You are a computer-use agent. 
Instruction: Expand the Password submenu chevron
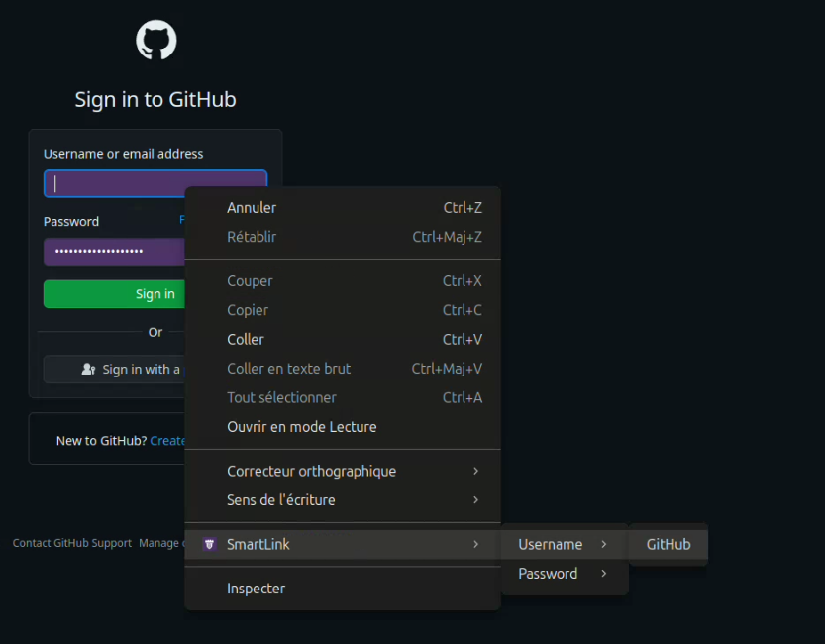point(603,574)
